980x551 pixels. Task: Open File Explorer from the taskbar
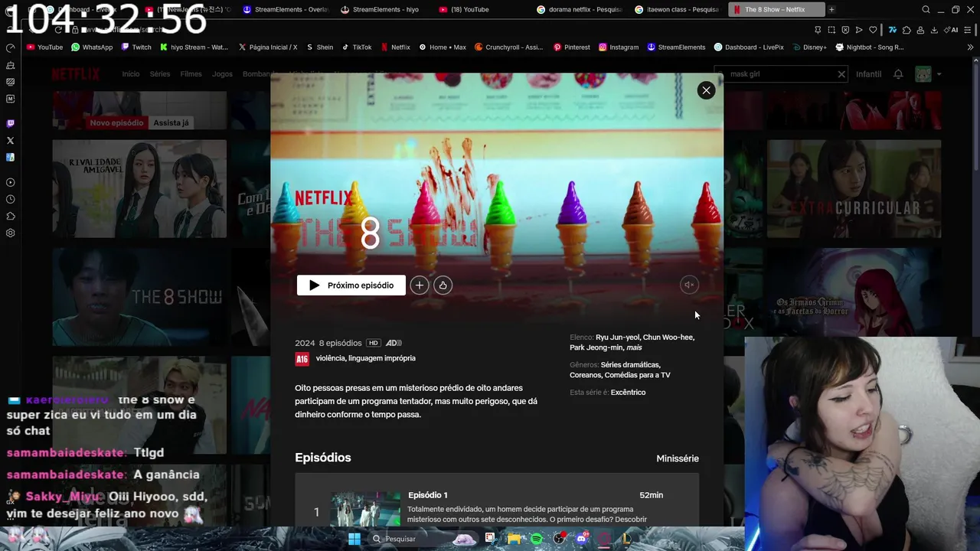click(x=514, y=539)
